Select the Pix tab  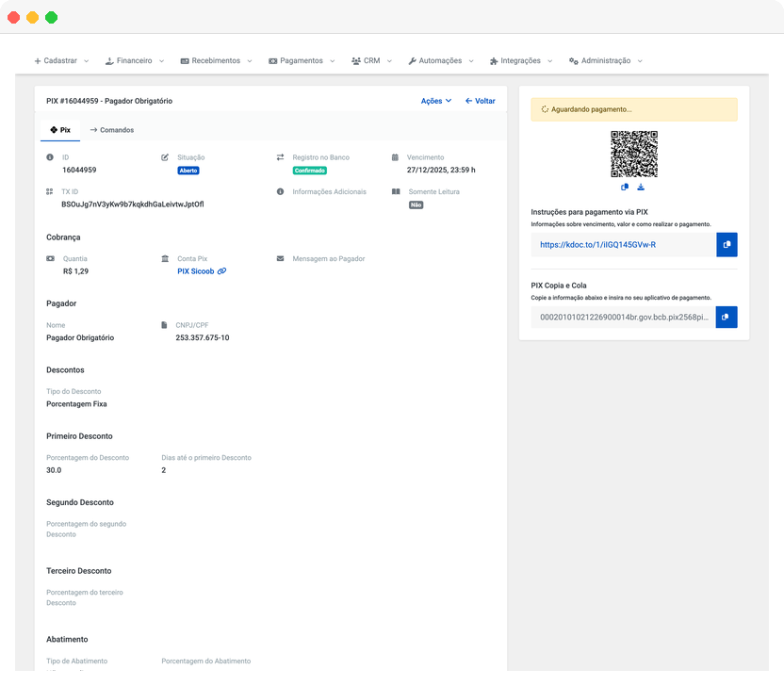[x=60, y=130]
